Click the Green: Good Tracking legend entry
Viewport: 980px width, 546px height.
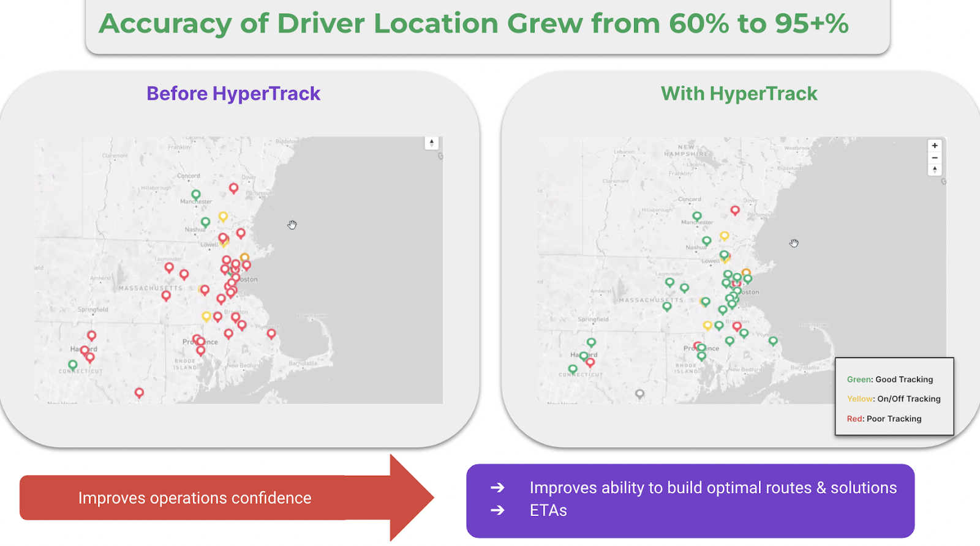point(890,380)
